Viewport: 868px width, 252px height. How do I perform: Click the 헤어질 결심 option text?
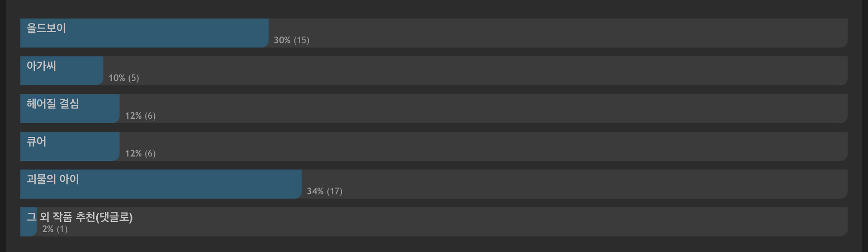(x=53, y=104)
